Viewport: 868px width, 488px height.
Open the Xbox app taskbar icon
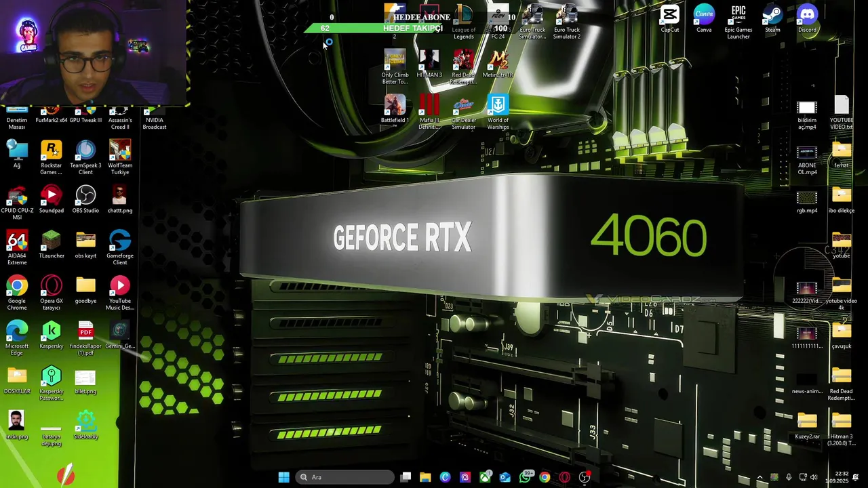pos(485,477)
